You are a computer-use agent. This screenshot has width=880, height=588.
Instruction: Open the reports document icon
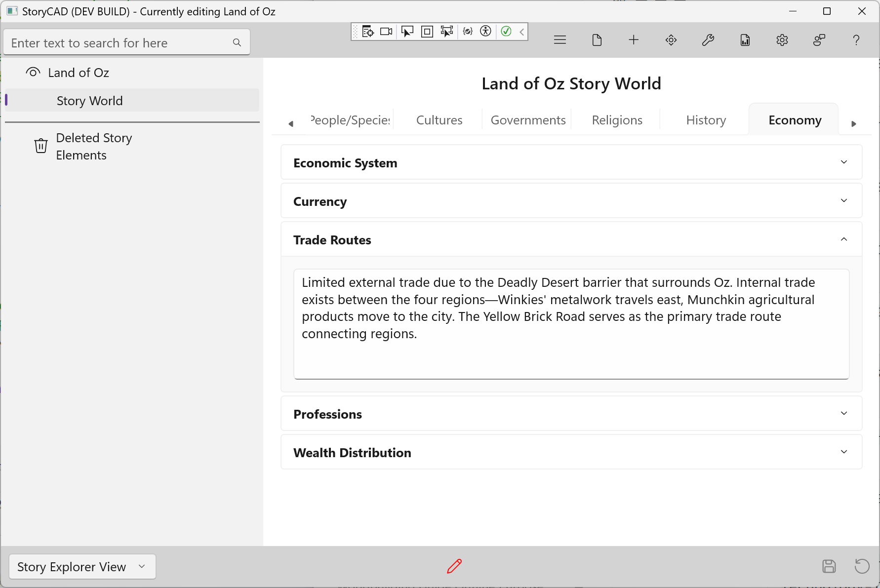click(x=745, y=40)
